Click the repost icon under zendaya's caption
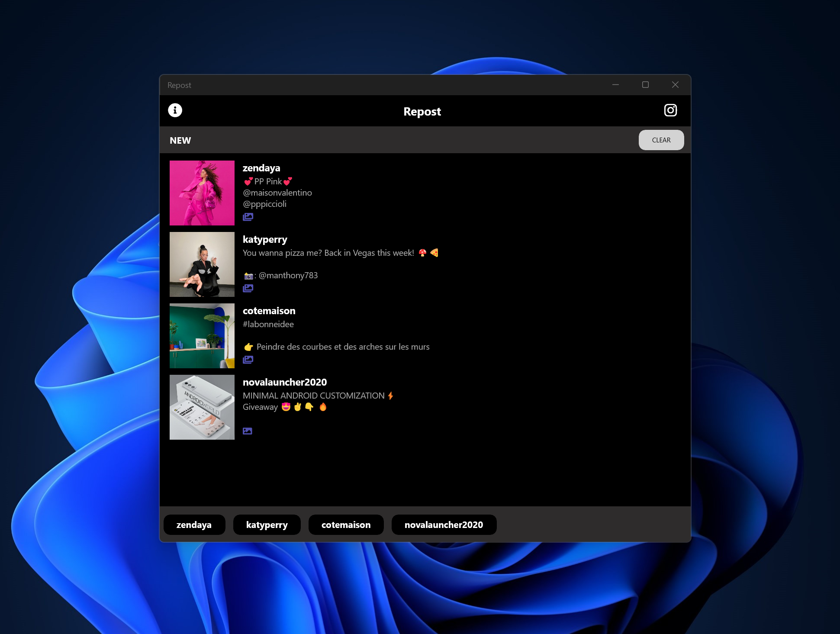The width and height of the screenshot is (840, 634). tap(248, 216)
